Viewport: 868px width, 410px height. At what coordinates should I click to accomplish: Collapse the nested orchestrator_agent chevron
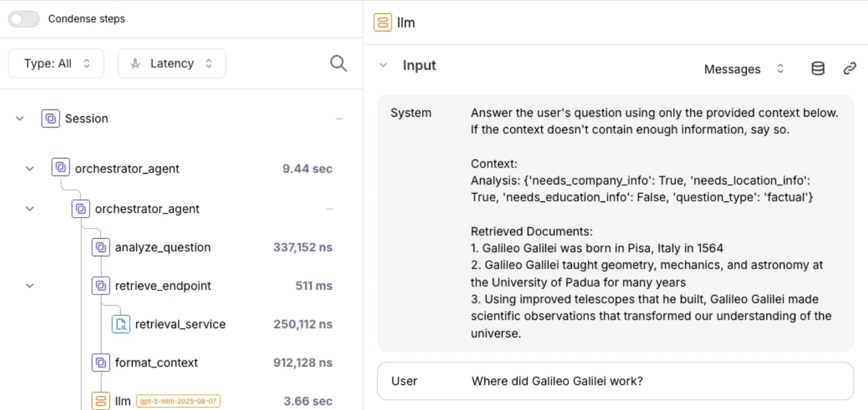[x=30, y=209]
